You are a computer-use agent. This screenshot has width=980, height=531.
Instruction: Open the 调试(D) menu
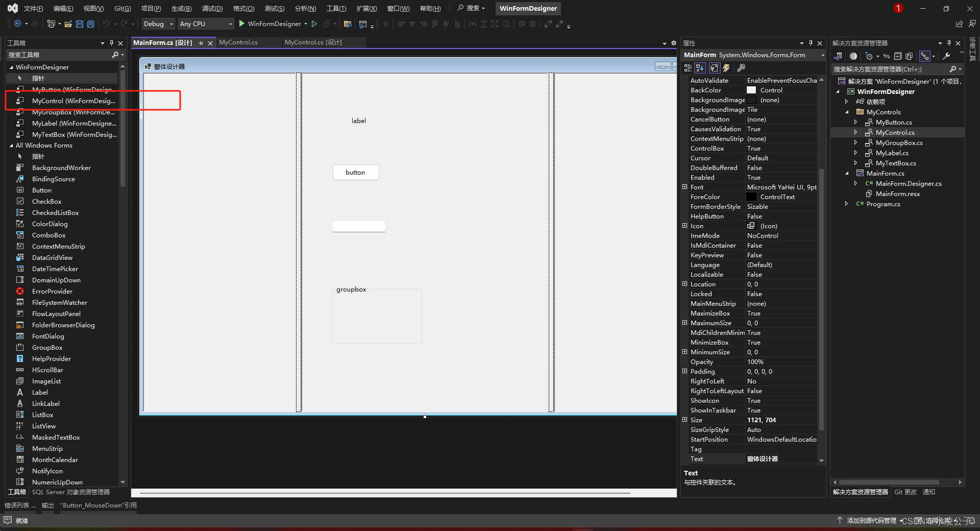(x=212, y=9)
